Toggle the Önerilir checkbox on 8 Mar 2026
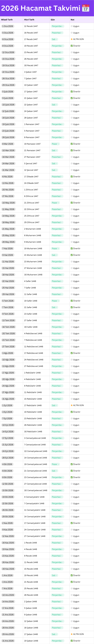 pos(72,144)
